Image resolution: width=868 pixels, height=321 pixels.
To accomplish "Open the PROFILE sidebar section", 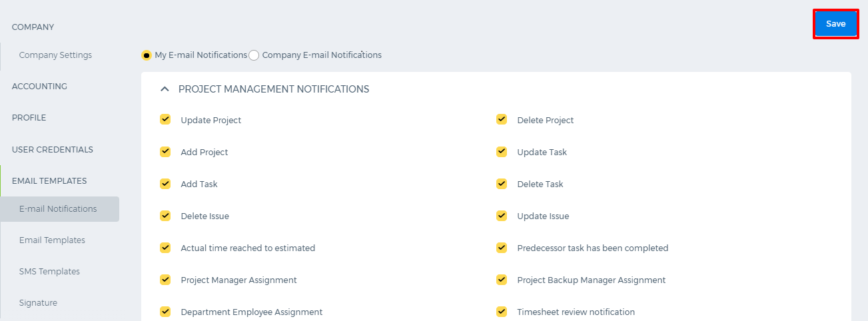I will tap(29, 118).
